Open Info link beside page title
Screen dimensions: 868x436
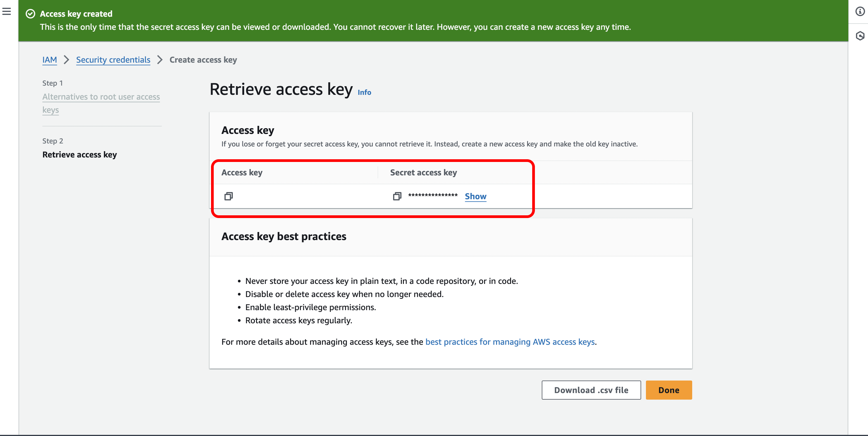tap(364, 92)
